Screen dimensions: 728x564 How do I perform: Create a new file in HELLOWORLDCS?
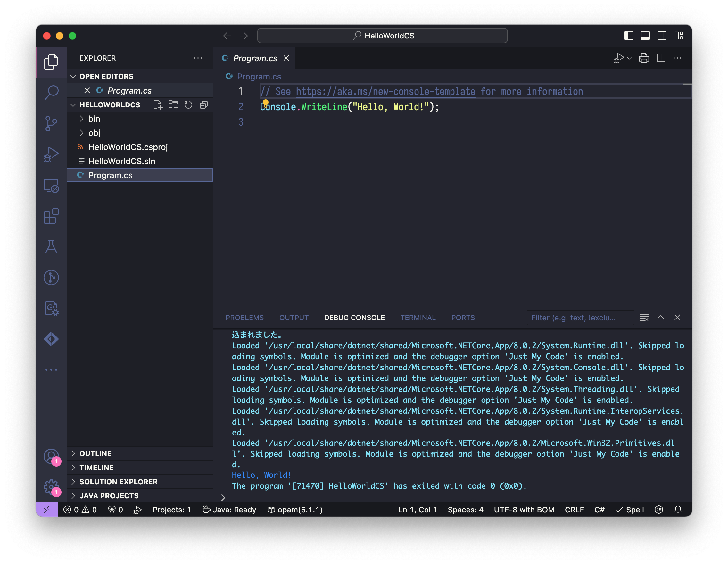point(158,105)
